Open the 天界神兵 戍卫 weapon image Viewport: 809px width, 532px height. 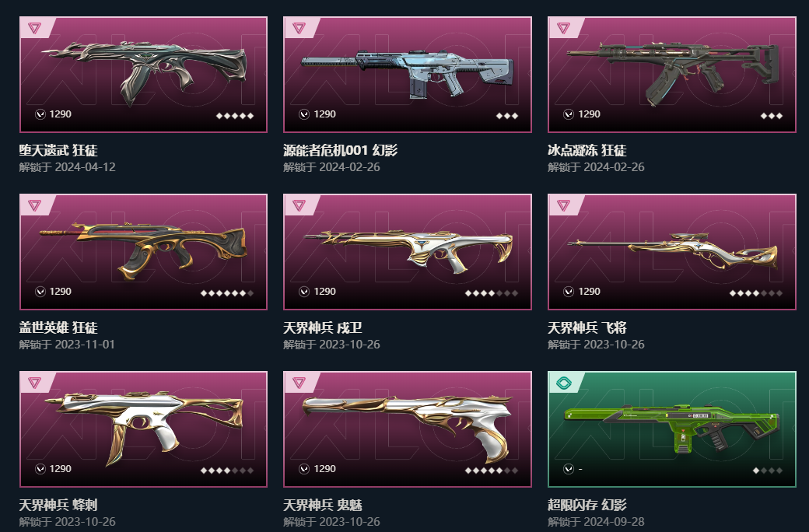(x=408, y=252)
